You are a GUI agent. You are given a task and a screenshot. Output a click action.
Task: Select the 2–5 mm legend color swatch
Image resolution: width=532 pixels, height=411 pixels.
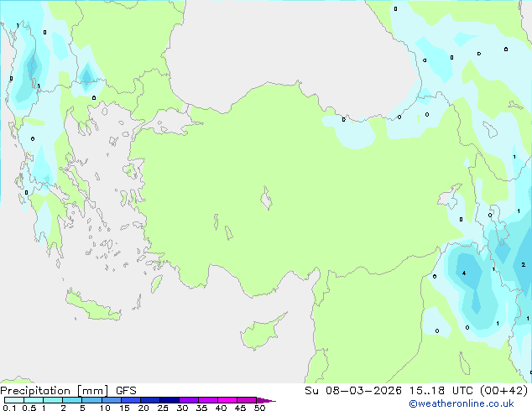pyautogui.click(x=72, y=400)
